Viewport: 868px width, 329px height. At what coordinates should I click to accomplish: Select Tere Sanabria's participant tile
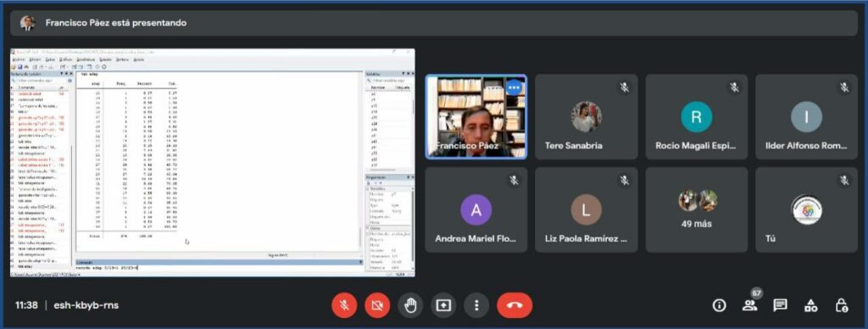tap(587, 117)
